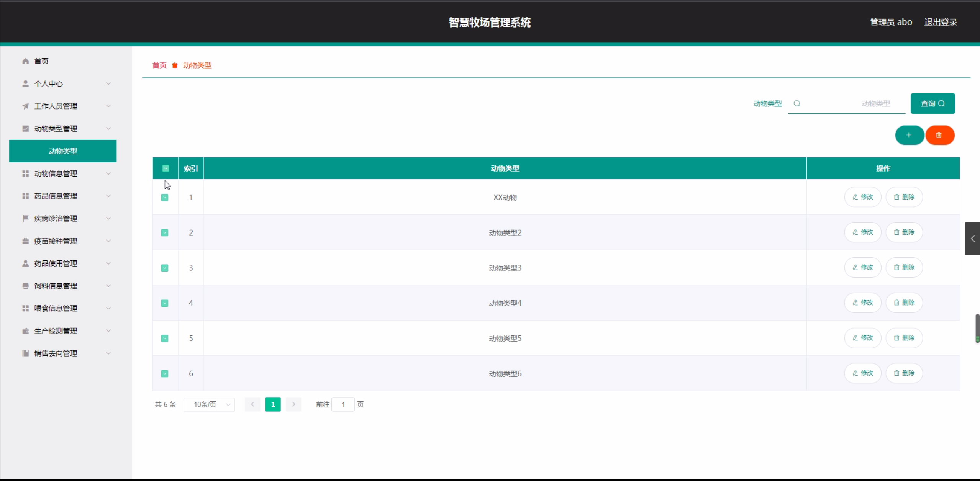The height and width of the screenshot is (481, 980).
Task: Click the 查询 search button
Action: [x=932, y=104]
